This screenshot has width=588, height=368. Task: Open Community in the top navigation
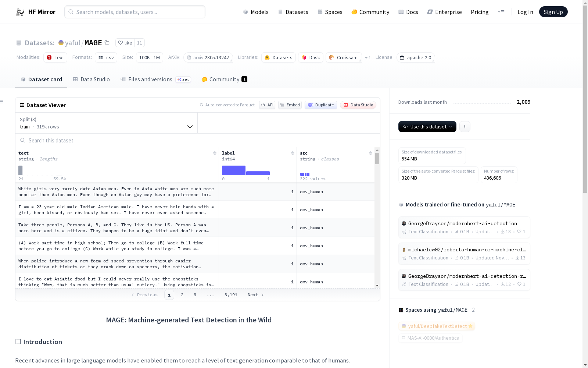point(370,12)
